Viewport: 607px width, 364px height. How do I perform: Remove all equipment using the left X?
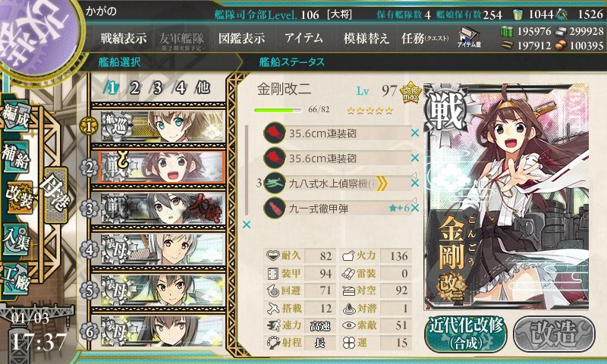246,224
